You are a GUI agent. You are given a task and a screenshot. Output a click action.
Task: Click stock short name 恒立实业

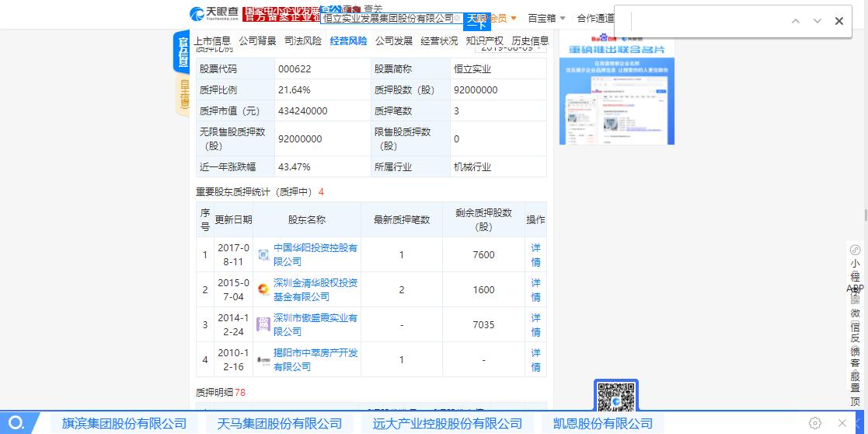(472, 69)
